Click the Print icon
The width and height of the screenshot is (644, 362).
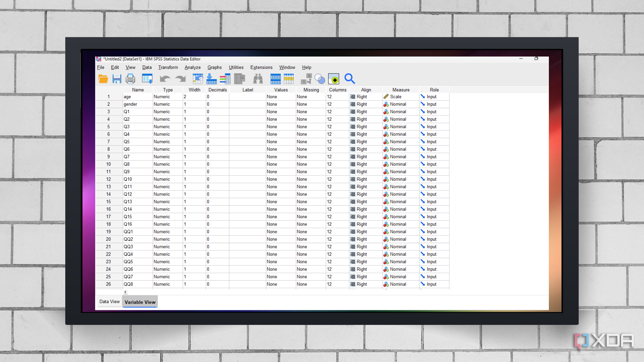[130, 79]
